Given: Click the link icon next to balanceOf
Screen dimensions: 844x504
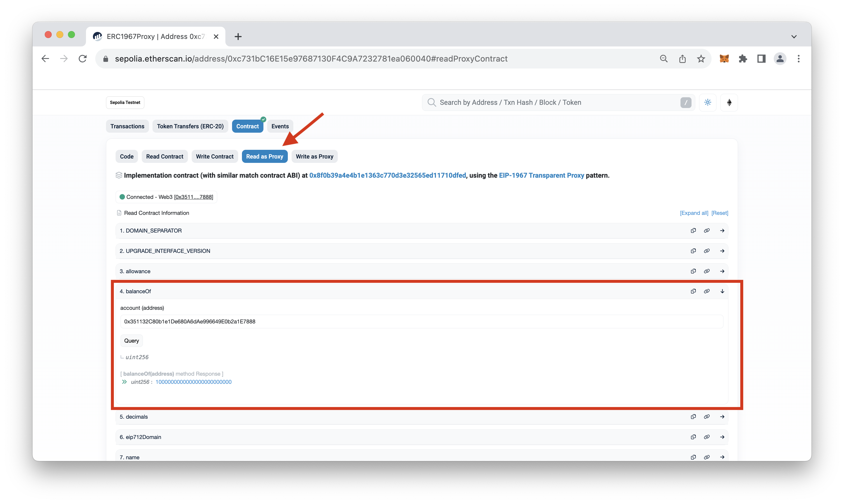Looking at the screenshot, I should [x=707, y=291].
